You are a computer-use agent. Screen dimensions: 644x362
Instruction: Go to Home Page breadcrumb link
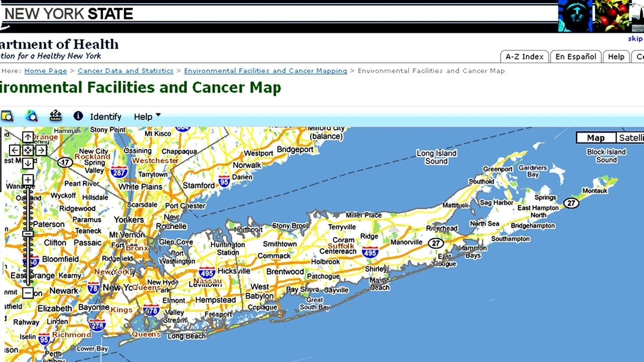pyautogui.click(x=45, y=71)
